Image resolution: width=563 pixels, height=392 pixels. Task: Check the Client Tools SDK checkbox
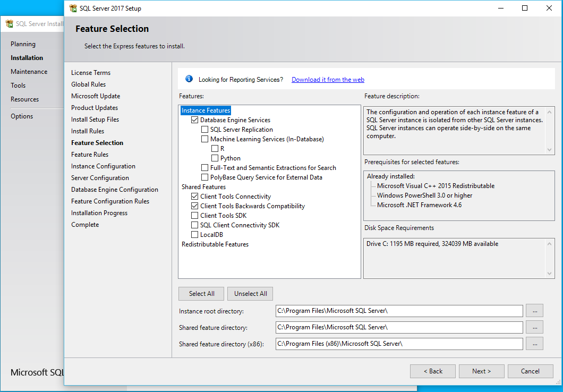[194, 215]
